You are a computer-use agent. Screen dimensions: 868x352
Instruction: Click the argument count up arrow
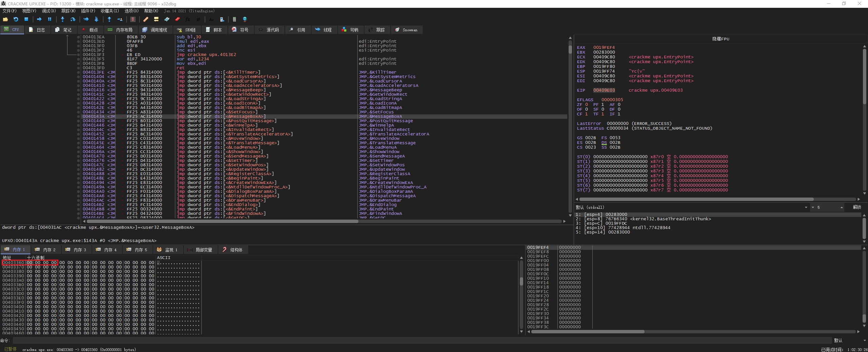(842, 207)
